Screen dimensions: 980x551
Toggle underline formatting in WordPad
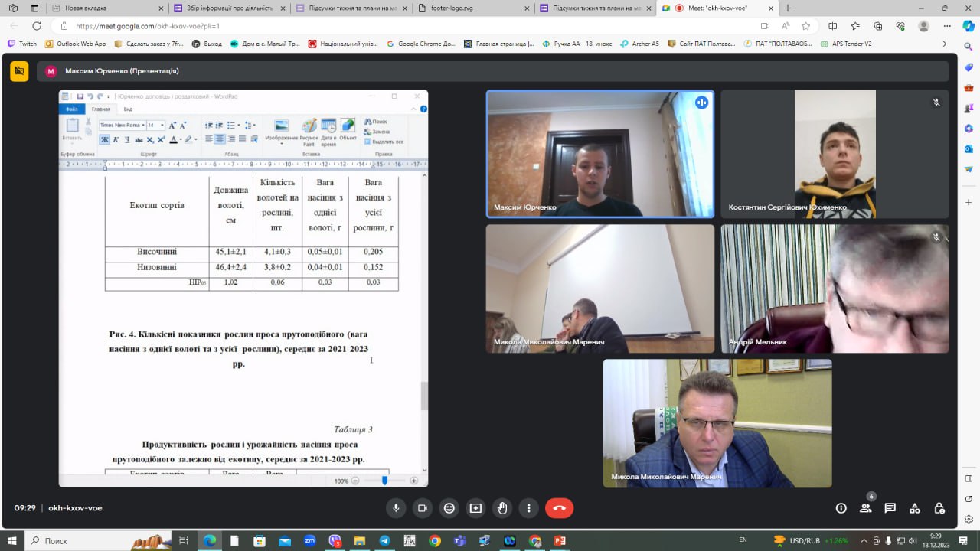[x=126, y=139]
